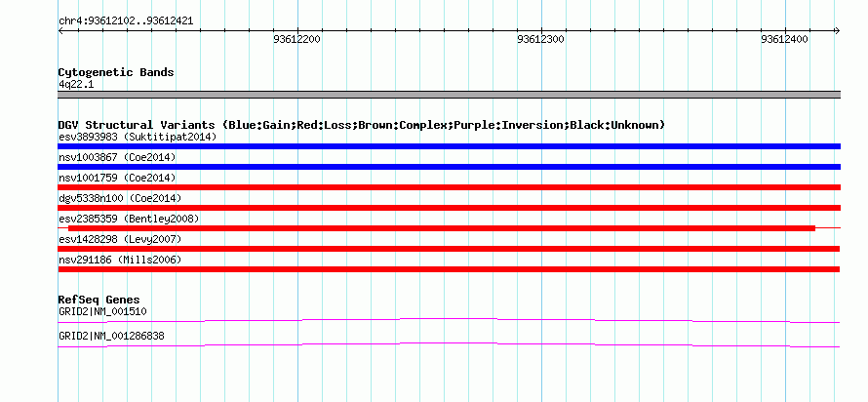868x402 pixels.
Task: Open the dgv5338n100 (Coe2014) variant label
Action: [120, 198]
